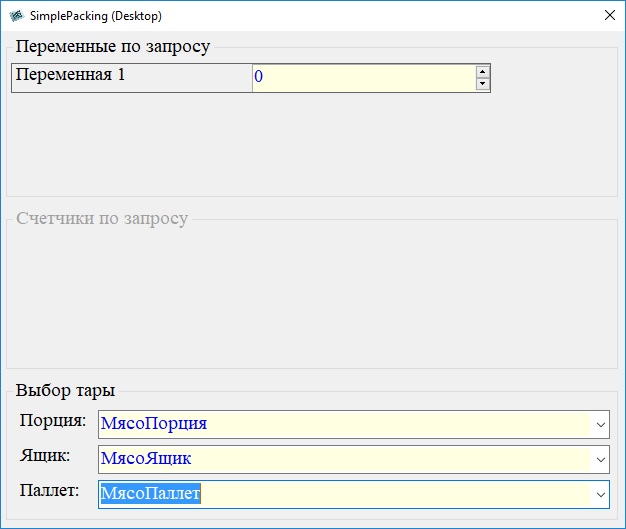
Task: Decrease Переменная 1 with the down arrow
Action: (483, 84)
